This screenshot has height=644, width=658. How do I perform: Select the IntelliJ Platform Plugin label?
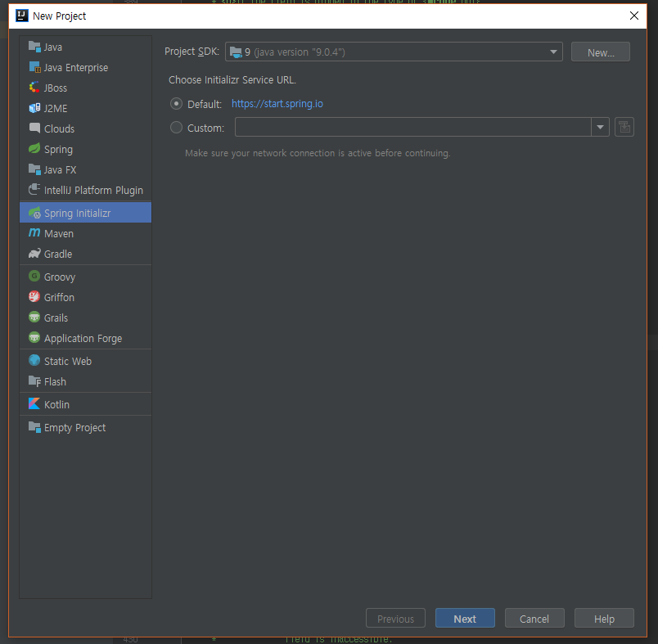pyautogui.click(x=93, y=191)
